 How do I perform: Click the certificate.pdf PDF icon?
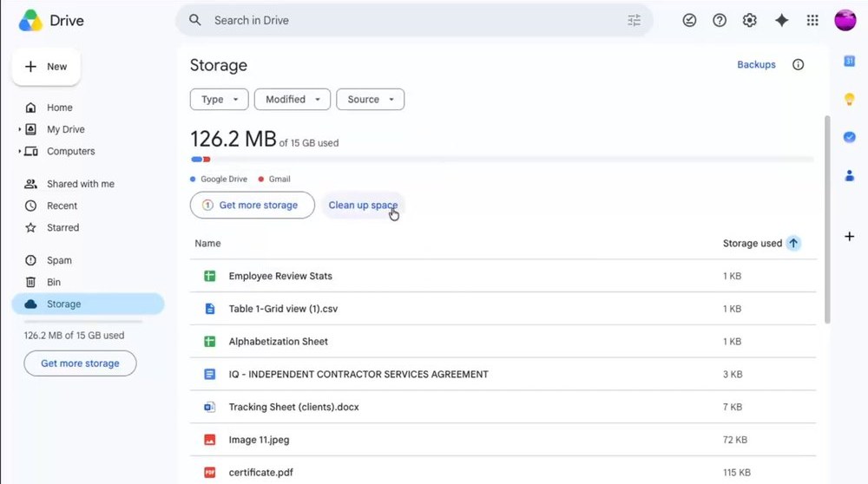click(210, 473)
